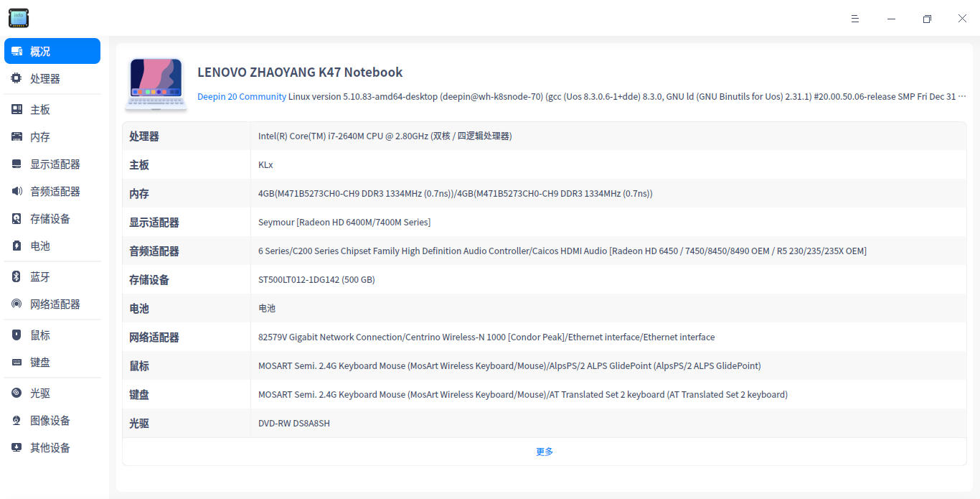
Task: Select 主板 (Motherboard) in the sidebar
Action: pyautogui.click(x=39, y=108)
